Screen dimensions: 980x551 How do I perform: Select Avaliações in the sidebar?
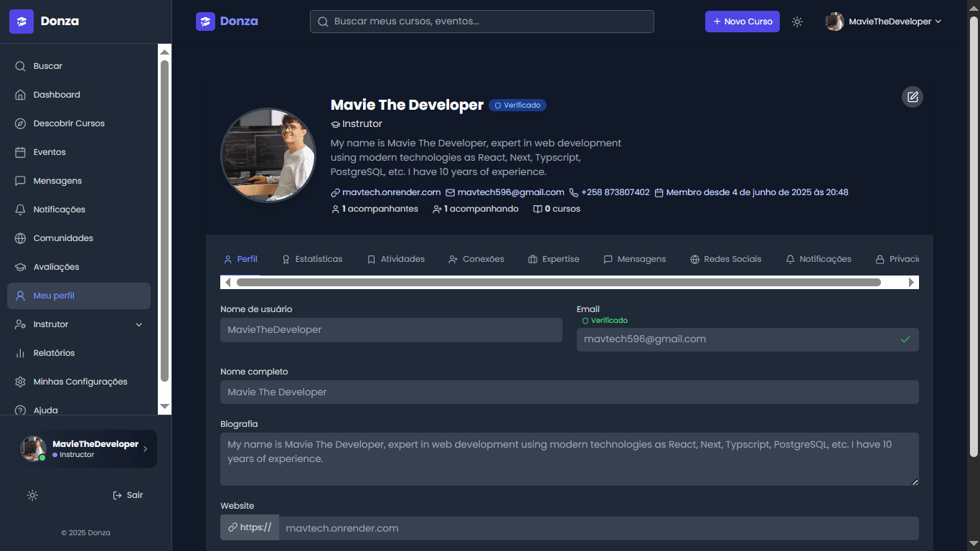(57, 266)
